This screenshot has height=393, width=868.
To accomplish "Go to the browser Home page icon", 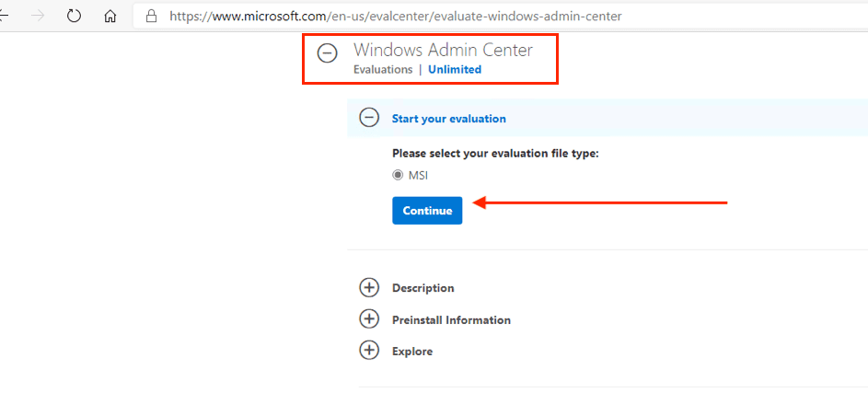I will point(110,16).
